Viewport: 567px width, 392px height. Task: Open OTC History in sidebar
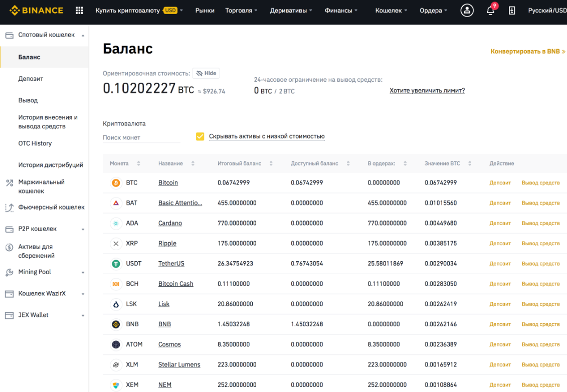35,143
